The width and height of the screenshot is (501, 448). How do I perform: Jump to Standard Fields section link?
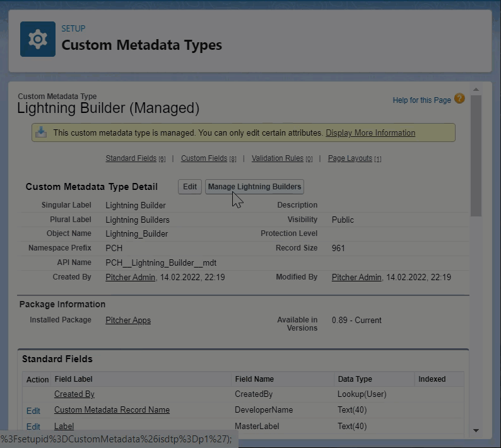point(131,158)
